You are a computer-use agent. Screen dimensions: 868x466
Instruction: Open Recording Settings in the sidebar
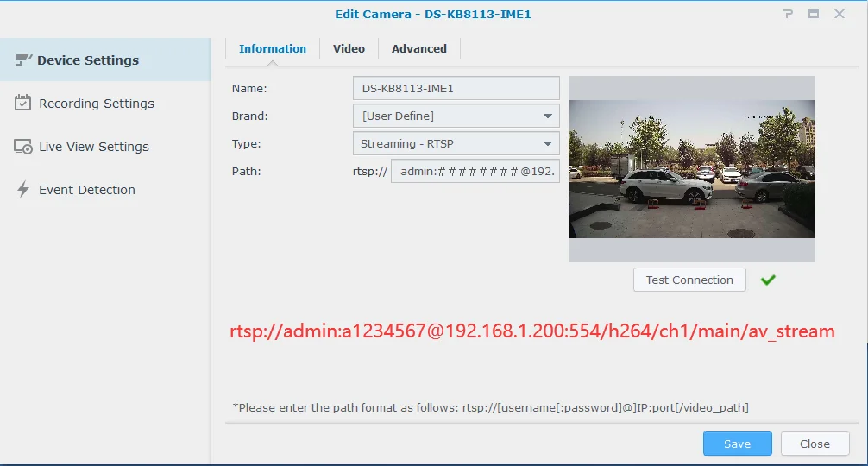[x=105, y=104]
